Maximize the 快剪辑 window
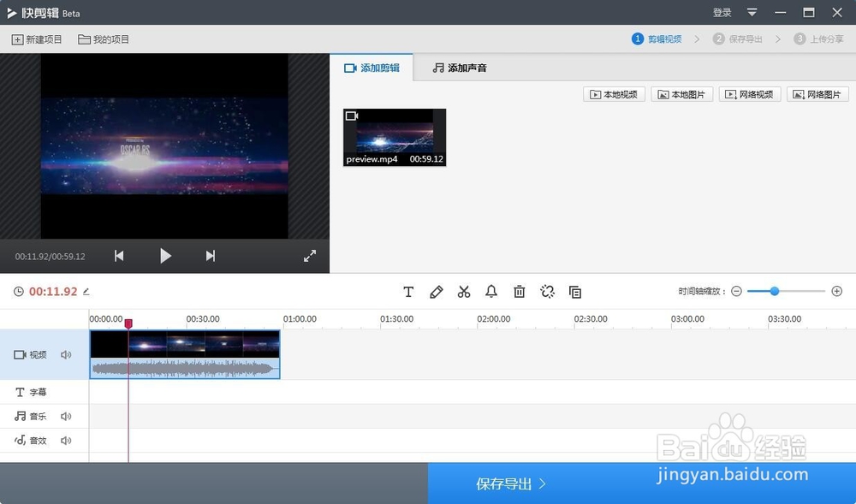Image resolution: width=856 pixels, height=504 pixels. (809, 12)
